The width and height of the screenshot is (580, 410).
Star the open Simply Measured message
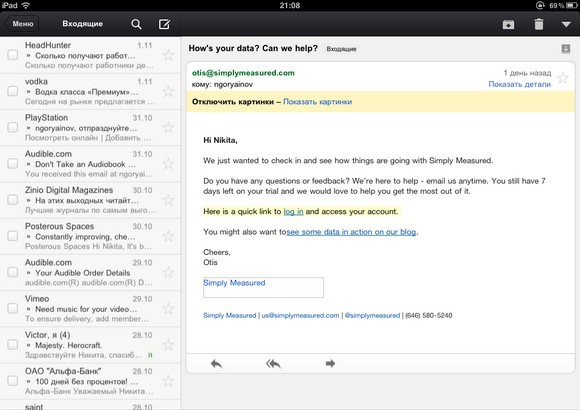[x=563, y=78]
